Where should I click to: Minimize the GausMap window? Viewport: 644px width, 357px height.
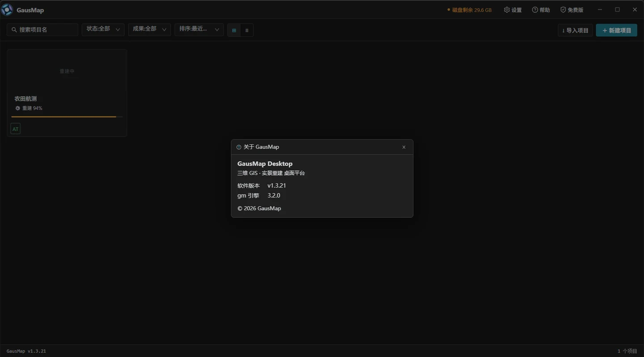600,9
